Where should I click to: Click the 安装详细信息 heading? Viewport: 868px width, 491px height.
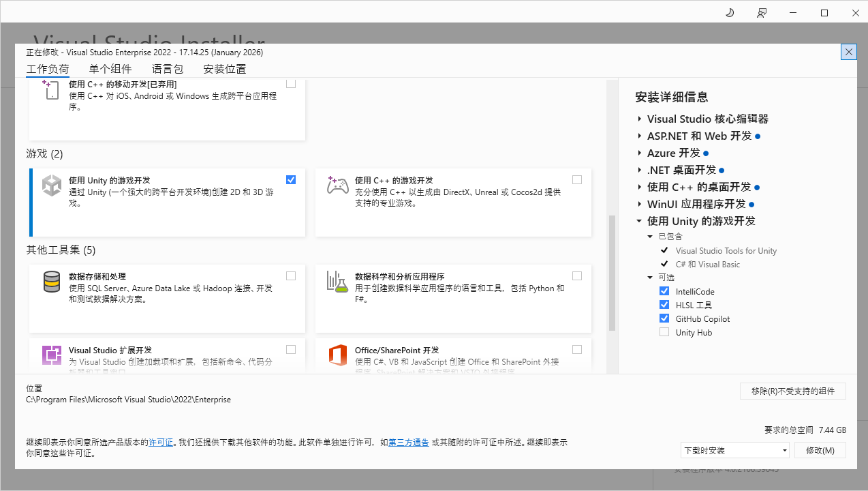pyautogui.click(x=671, y=97)
